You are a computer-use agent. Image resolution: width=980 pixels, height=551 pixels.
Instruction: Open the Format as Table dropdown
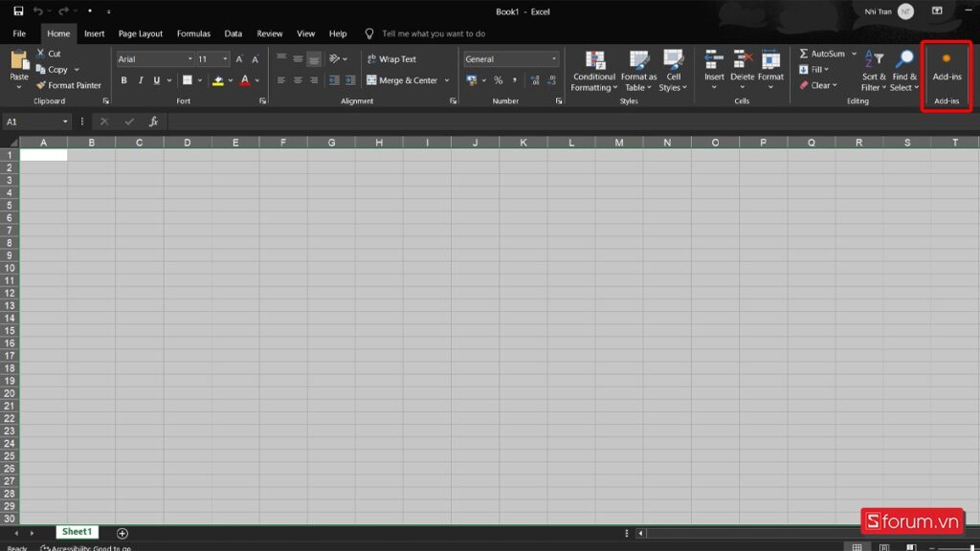pyautogui.click(x=638, y=71)
